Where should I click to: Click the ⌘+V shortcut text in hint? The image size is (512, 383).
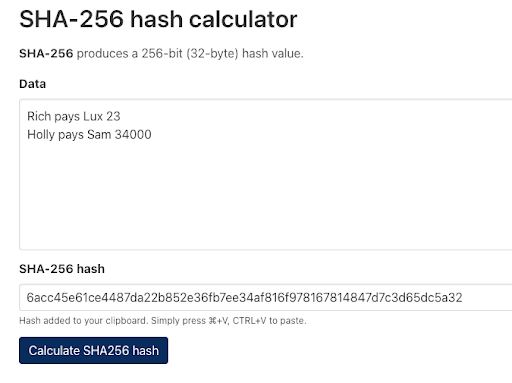[219, 321]
